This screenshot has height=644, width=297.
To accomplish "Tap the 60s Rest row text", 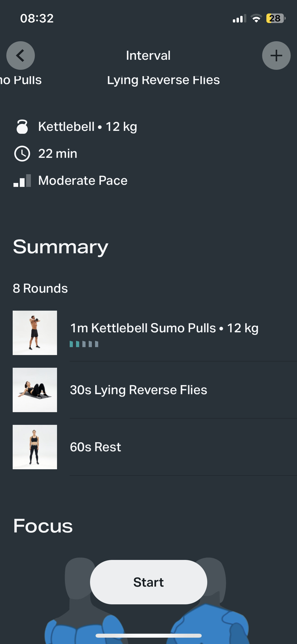I will [x=95, y=447].
